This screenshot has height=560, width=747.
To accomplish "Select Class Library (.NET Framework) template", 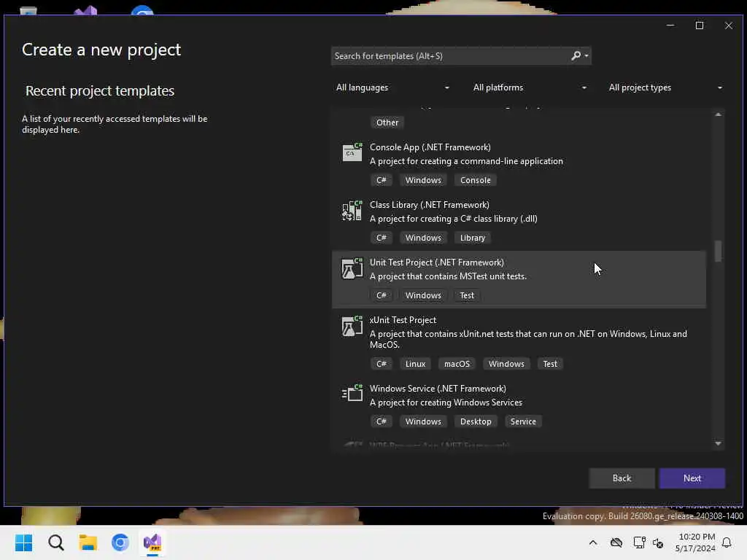I will 519,222.
